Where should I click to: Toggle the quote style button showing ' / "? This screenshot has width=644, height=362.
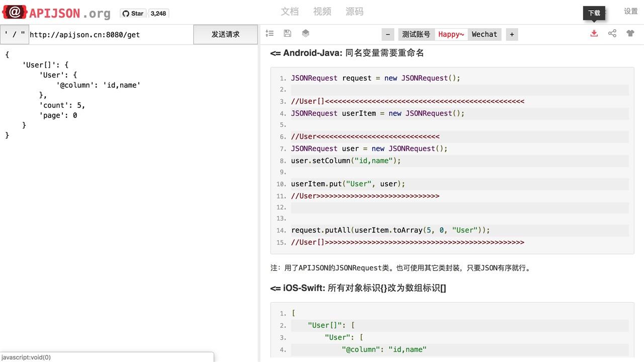click(x=14, y=34)
